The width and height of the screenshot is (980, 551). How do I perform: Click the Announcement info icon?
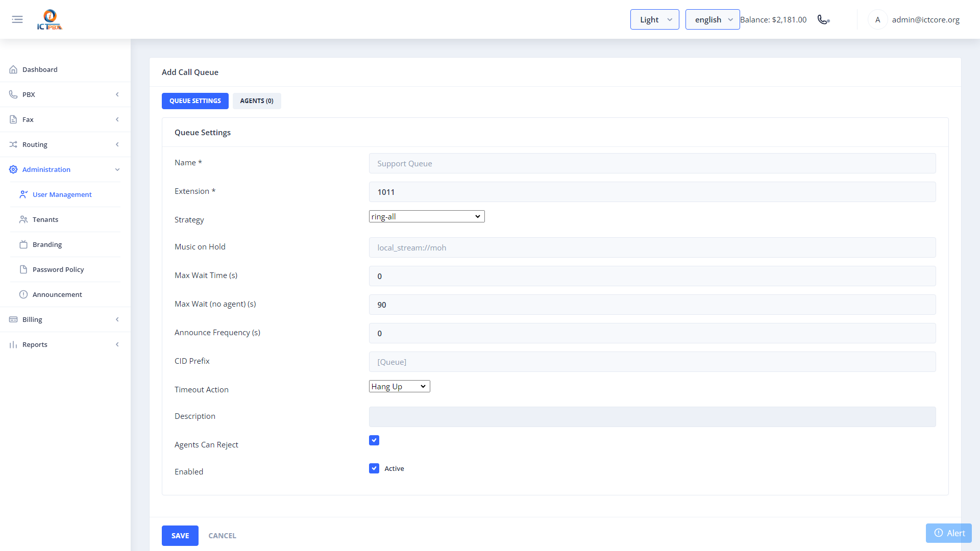(23, 294)
